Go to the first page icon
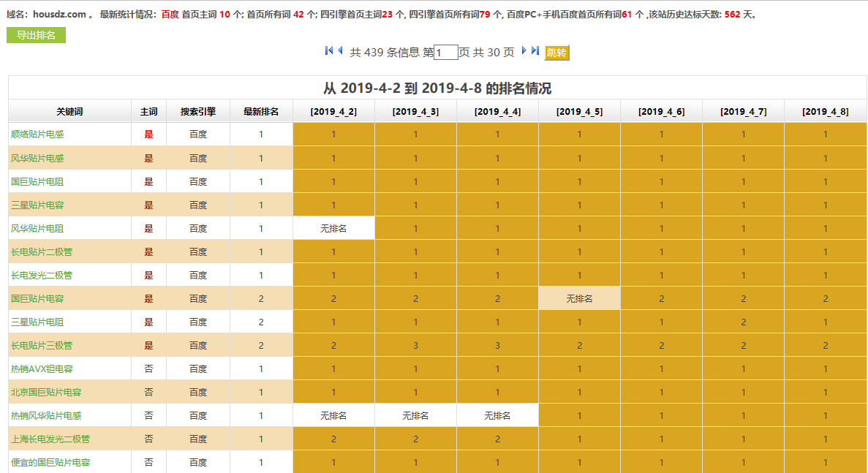 click(x=329, y=51)
